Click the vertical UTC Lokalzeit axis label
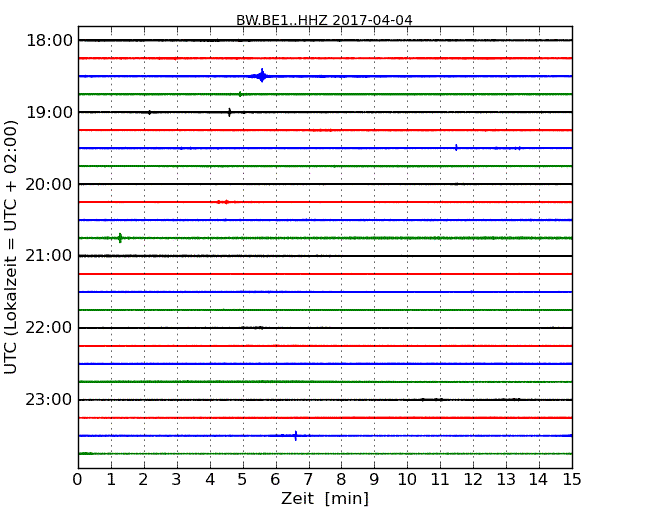 pyautogui.click(x=11, y=247)
